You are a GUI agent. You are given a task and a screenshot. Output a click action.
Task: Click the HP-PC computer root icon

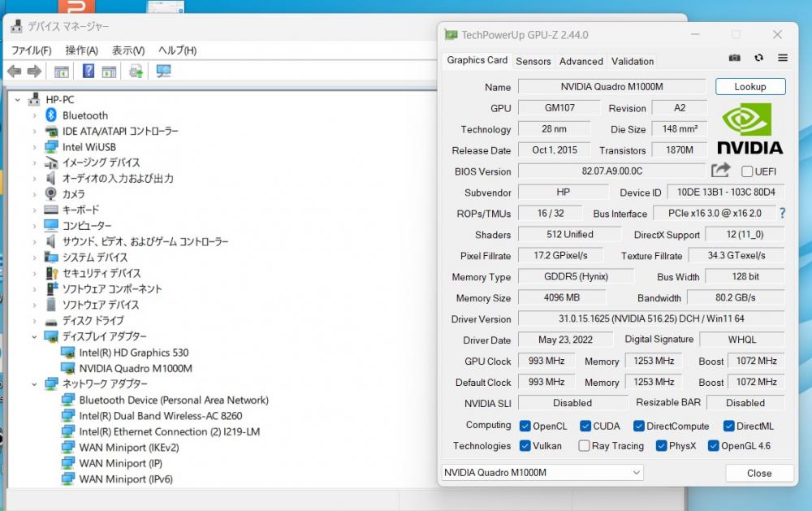(35, 99)
